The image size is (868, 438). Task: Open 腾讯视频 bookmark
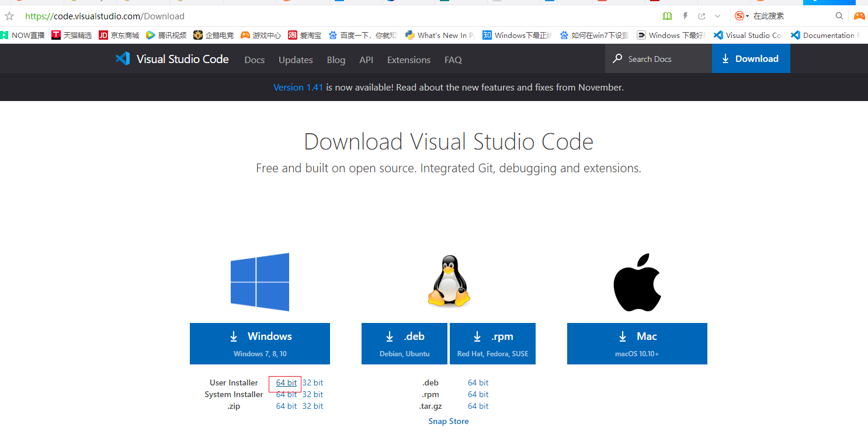coord(166,35)
